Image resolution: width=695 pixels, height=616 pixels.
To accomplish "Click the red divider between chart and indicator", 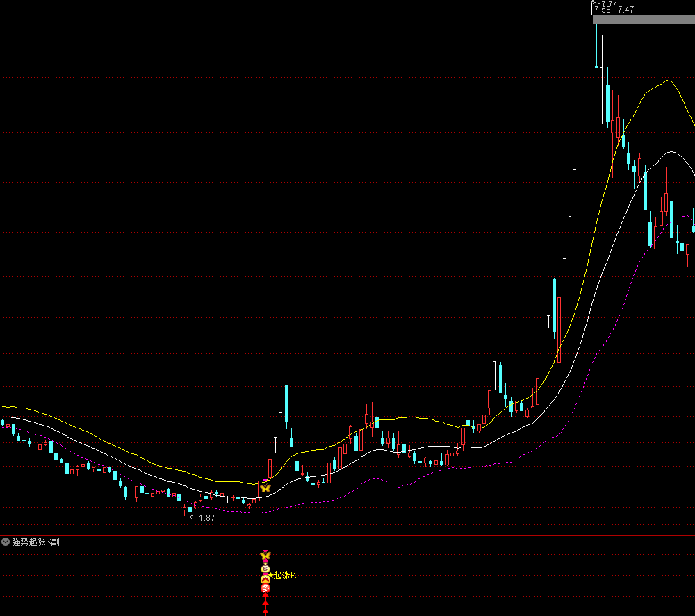I will [347, 535].
